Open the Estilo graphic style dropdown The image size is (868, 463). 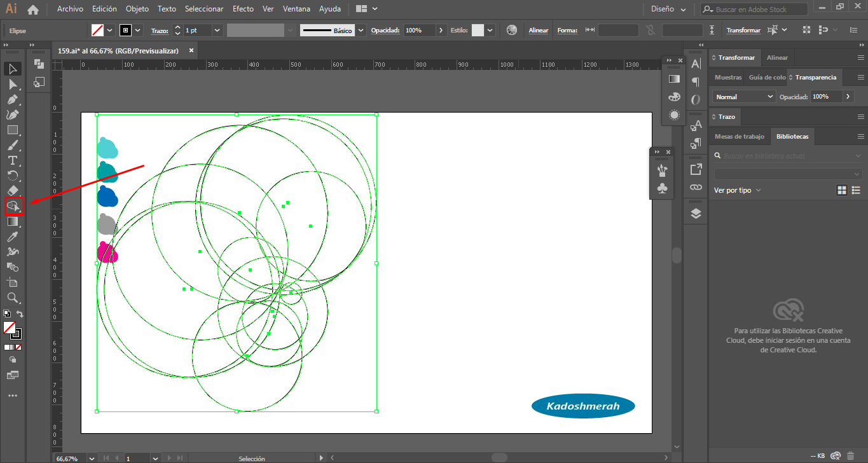tap(490, 30)
